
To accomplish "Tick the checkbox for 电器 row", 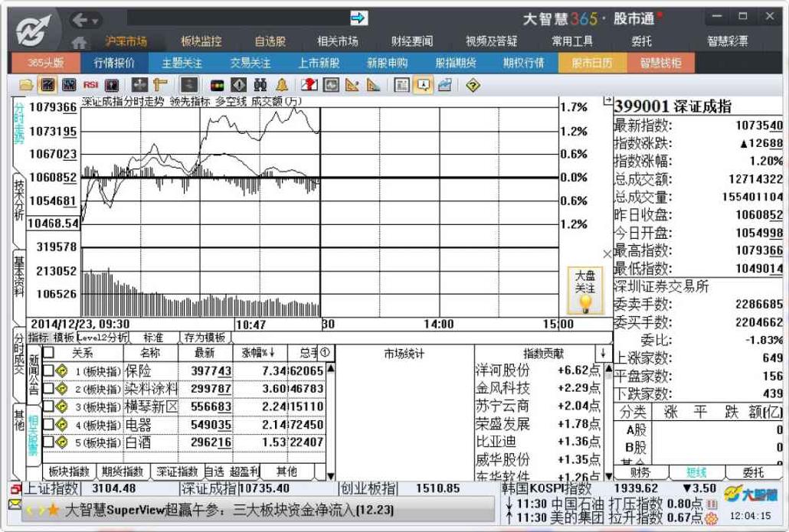I will [48, 424].
